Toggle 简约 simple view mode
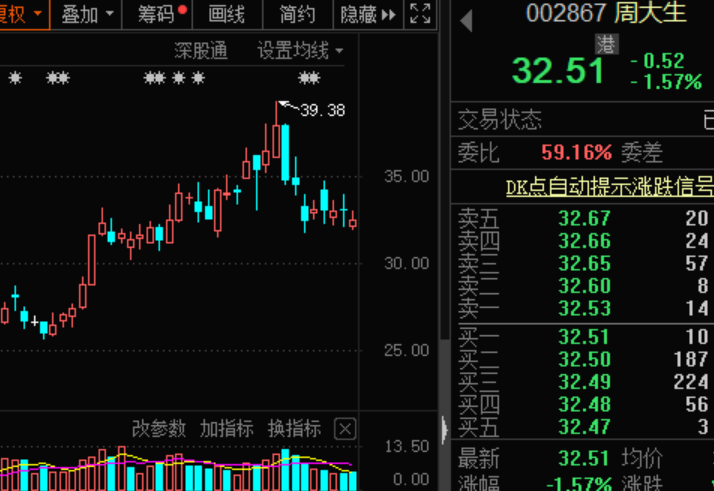 297,14
